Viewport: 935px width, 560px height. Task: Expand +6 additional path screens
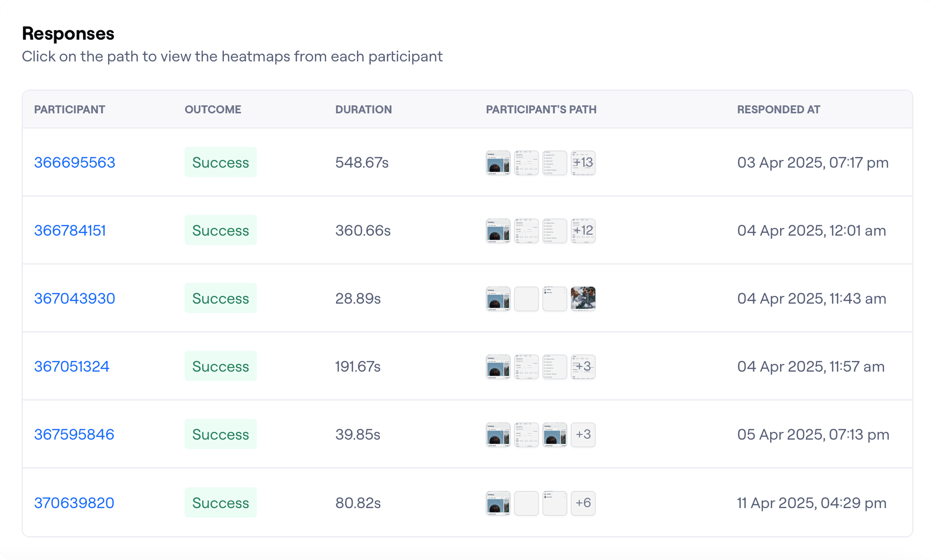(583, 503)
